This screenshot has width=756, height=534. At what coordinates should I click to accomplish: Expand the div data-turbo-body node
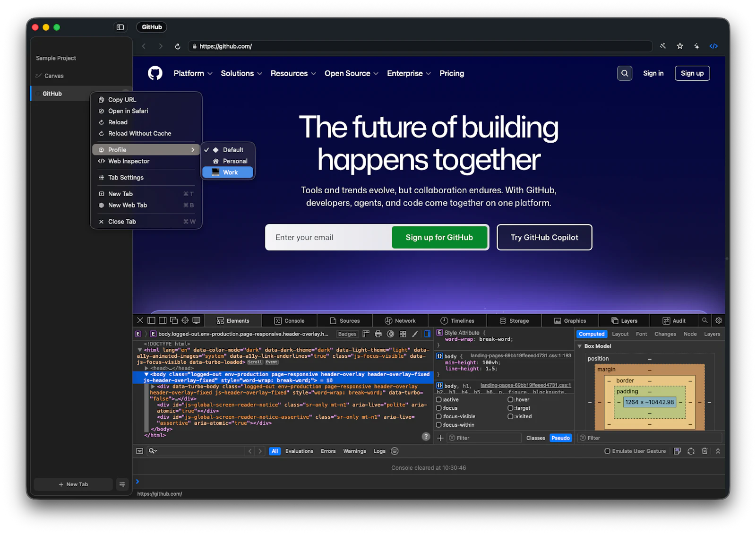(x=153, y=387)
